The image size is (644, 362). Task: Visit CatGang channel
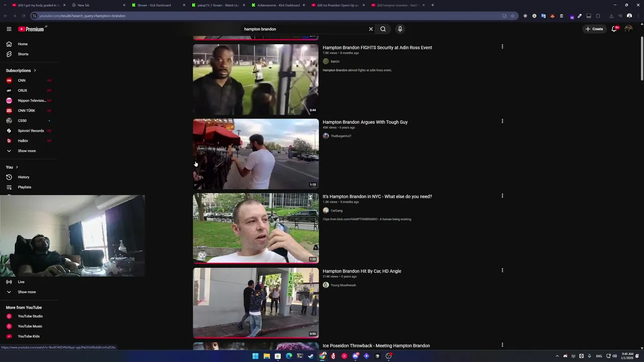coord(337,211)
